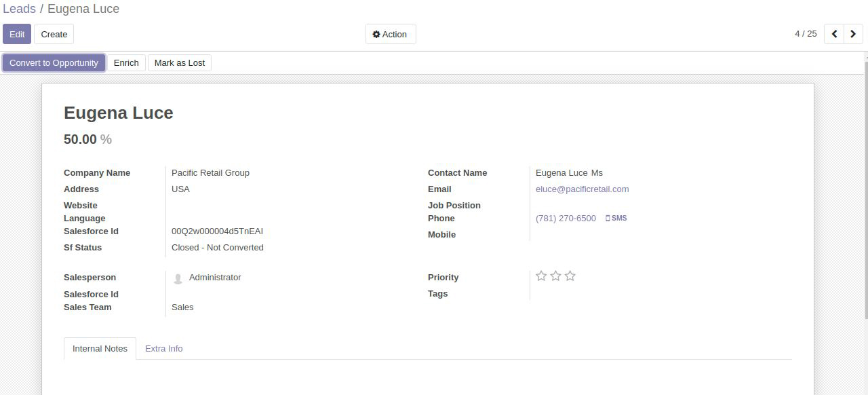Open the Leads breadcrumb link
Image resolution: width=868 pixels, height=395 pixels.
tap(19, 9)
